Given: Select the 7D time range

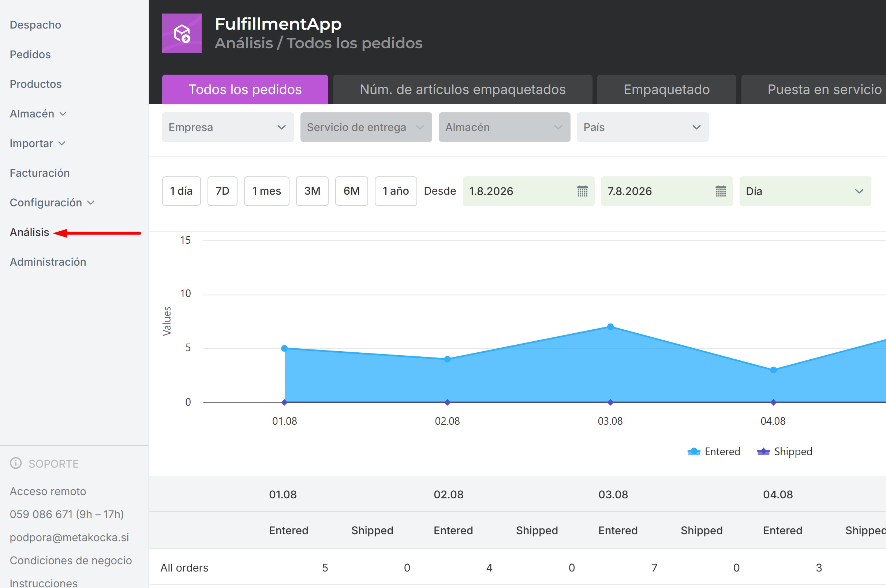Looking at the screenshot, I should coord(222,191).
